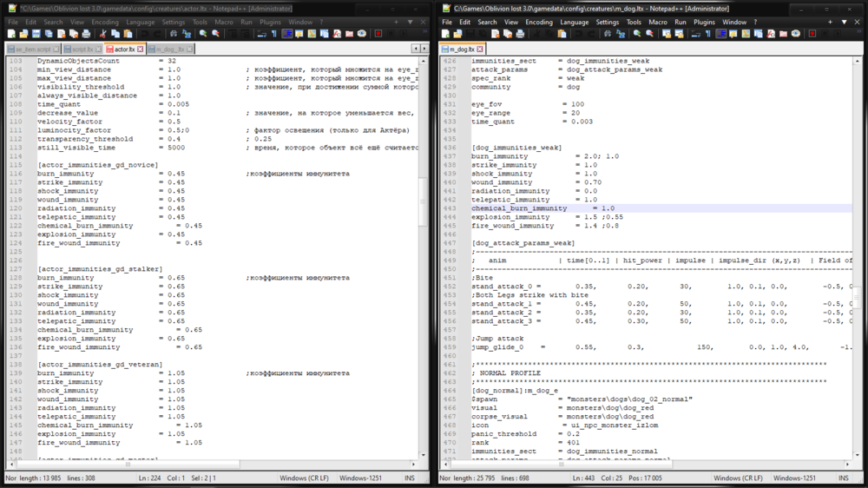Click Zoom In icon in m_dog.ltx window

(636, 34)
